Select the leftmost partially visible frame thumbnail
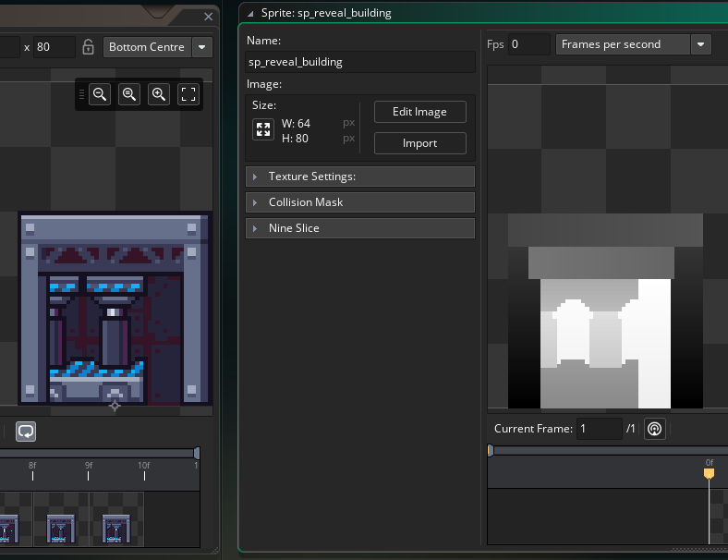The width and height of the screenshot is (728, 560). [16, 519]
